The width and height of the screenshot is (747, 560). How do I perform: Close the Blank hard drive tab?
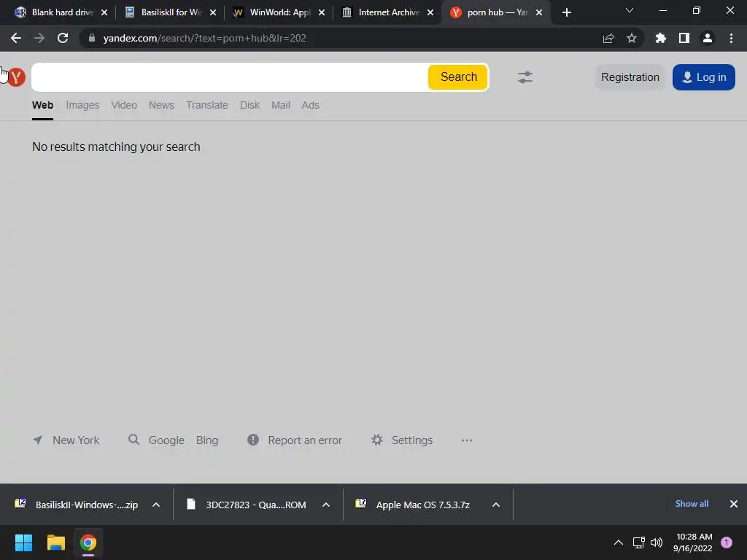tap(104, 12)
